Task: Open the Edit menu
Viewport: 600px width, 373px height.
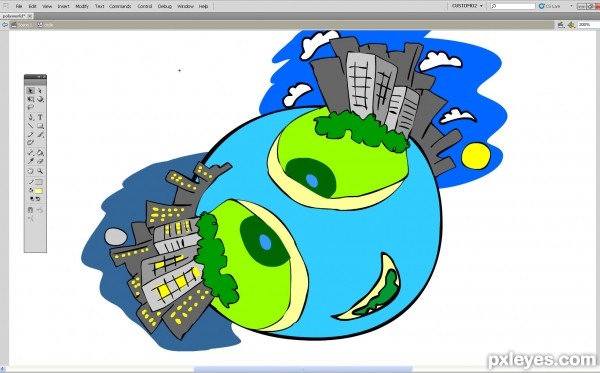Action: click(33, 7)
